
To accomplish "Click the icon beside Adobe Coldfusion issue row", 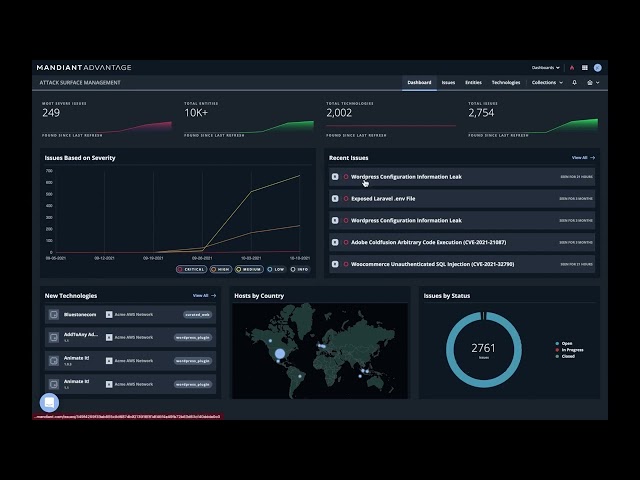I will point(335,242).
